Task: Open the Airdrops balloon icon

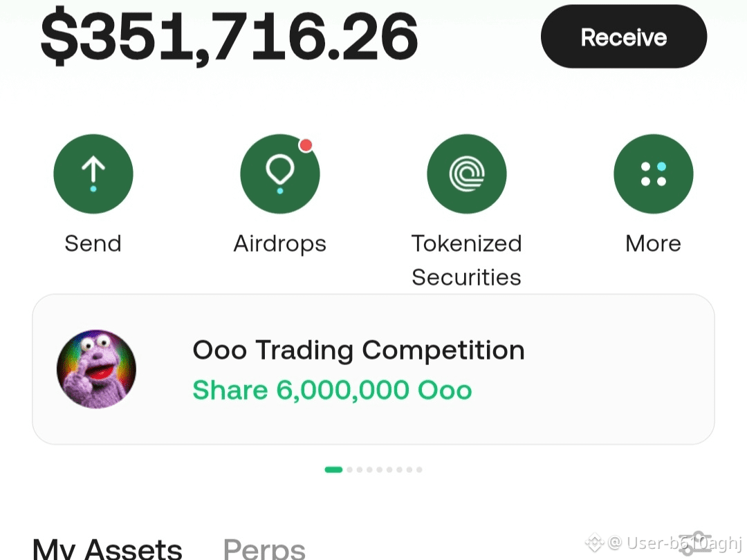Action: (280, 174)
